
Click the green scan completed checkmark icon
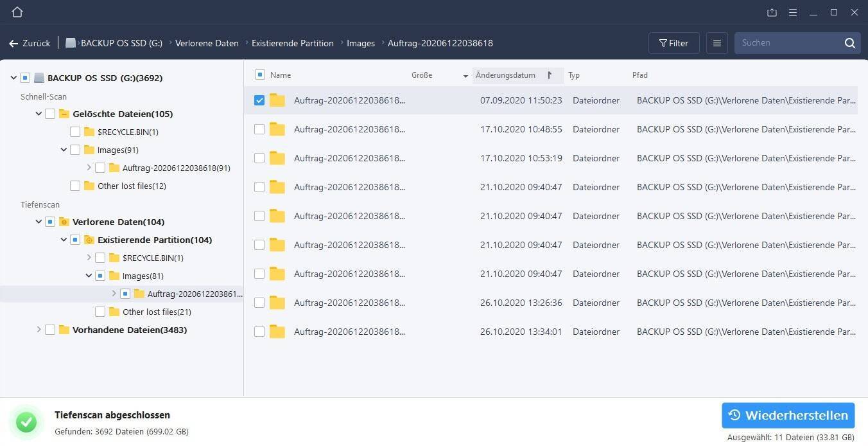click(x=26, y=422)
